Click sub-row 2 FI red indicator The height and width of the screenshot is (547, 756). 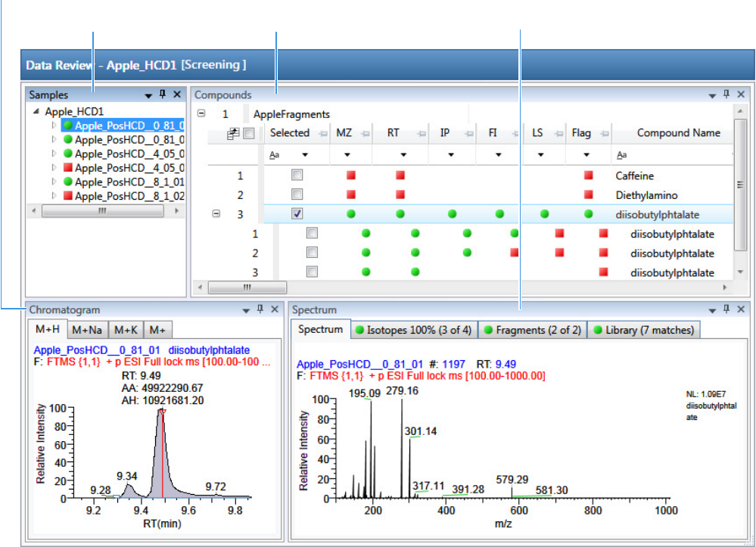click(x=515, y=253)
